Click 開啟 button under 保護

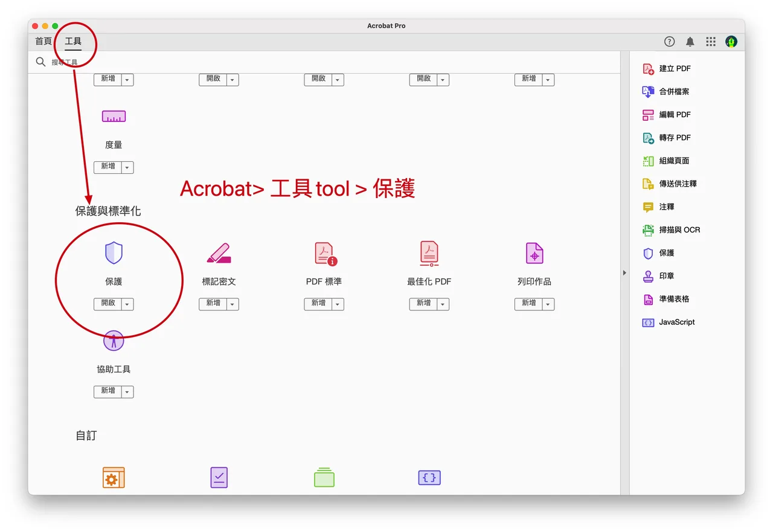108,304
